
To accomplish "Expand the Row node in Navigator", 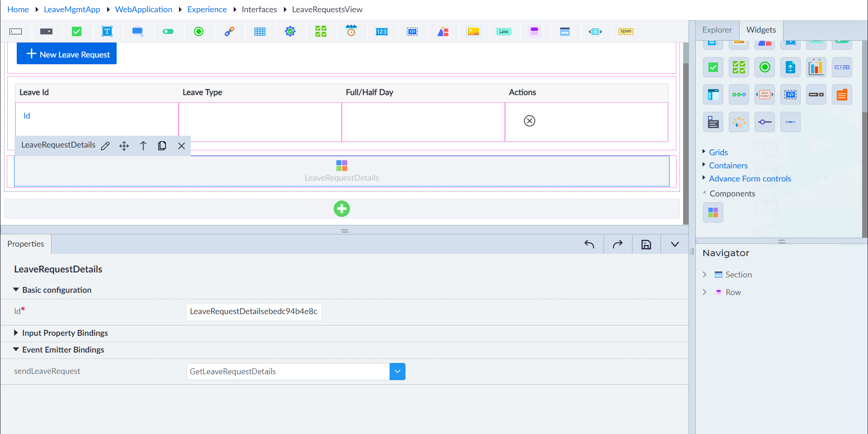I will [704, 292].
